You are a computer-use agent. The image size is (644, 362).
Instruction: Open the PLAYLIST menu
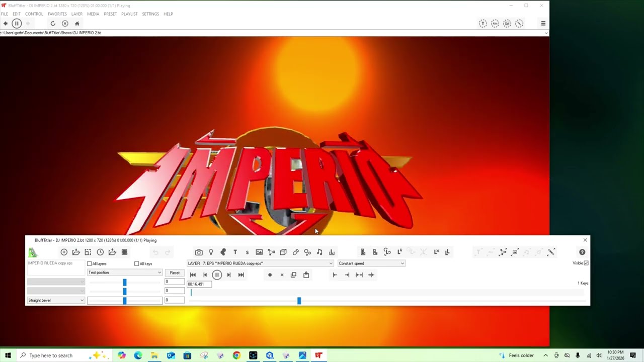tap(129, 14)
